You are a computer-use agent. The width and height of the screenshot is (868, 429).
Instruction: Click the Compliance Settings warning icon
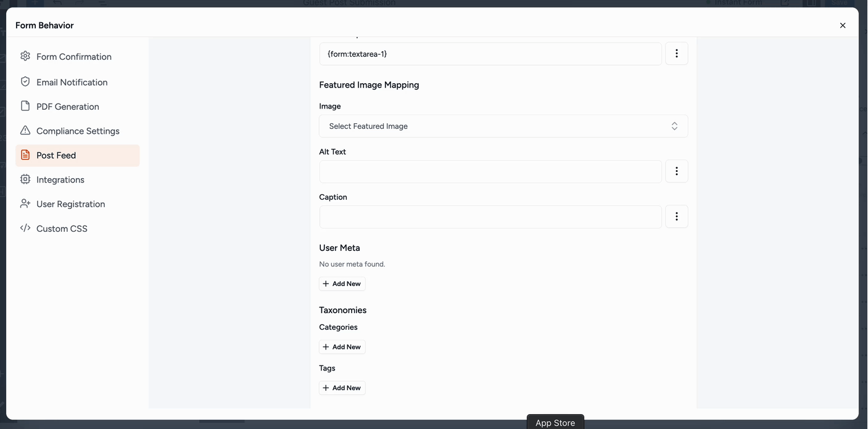(x=25, y=131)
